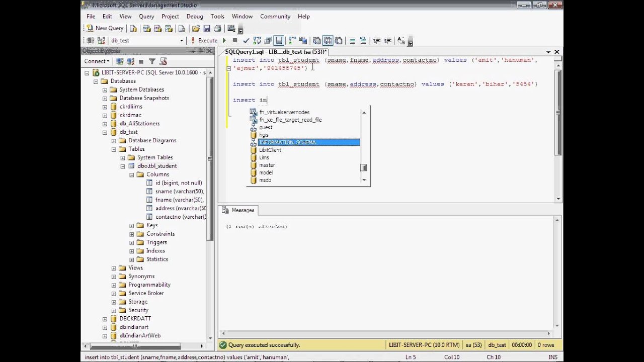This screenshot has width=644, height=362.
Task: Toggle Results to Grid mode
Action: pyautogui.click(x=328, y=40)
